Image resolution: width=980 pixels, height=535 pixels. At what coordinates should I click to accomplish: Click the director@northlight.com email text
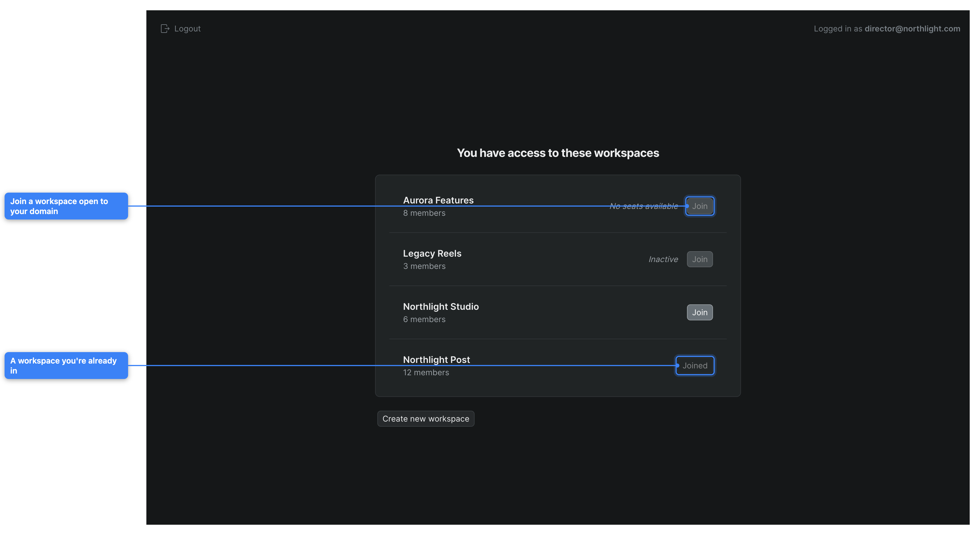(x=912, y=29)
